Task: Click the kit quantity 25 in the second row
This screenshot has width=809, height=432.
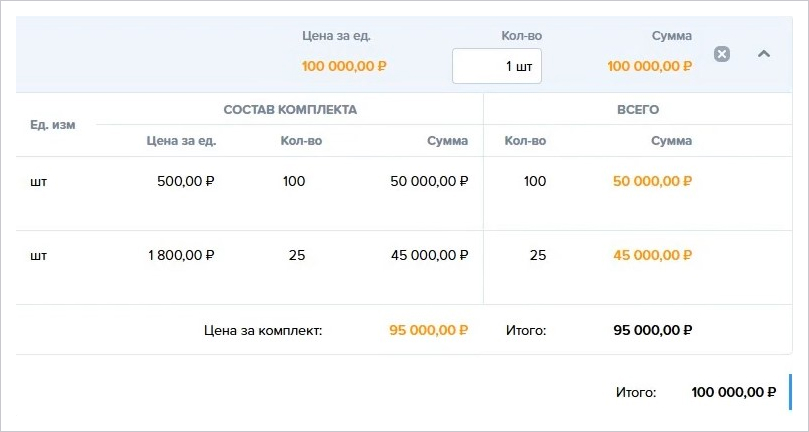Action: coord(297,255)
